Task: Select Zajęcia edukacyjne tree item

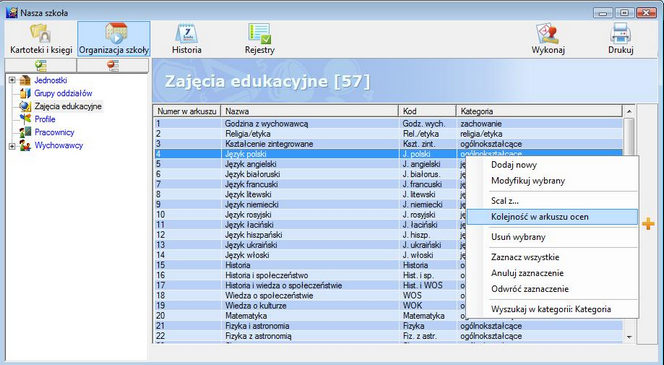Action: [68, 106]
